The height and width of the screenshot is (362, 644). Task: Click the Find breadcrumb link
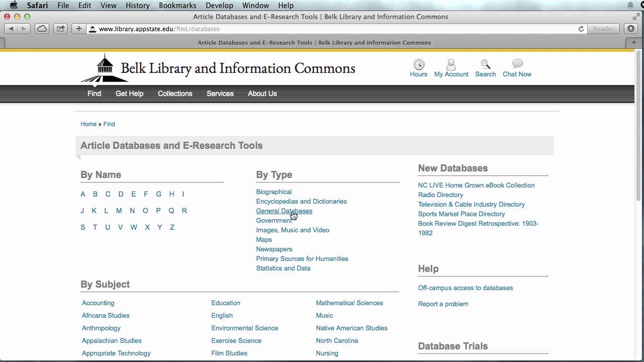(x=109, y=124)
